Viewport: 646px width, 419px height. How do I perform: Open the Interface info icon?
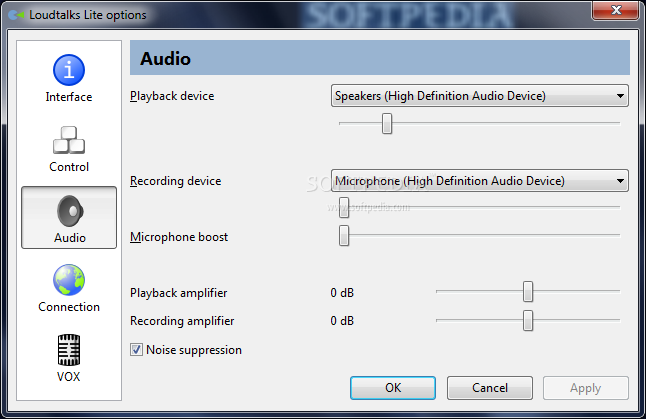point(68,71)
